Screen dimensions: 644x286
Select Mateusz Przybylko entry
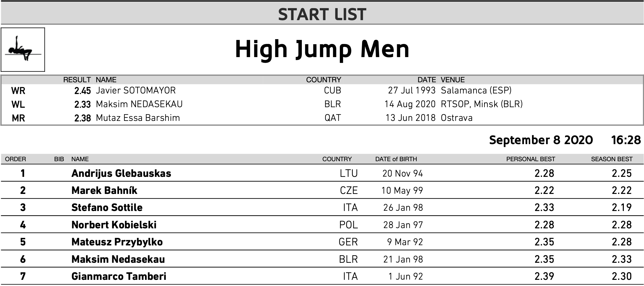(x=117, y=242)
